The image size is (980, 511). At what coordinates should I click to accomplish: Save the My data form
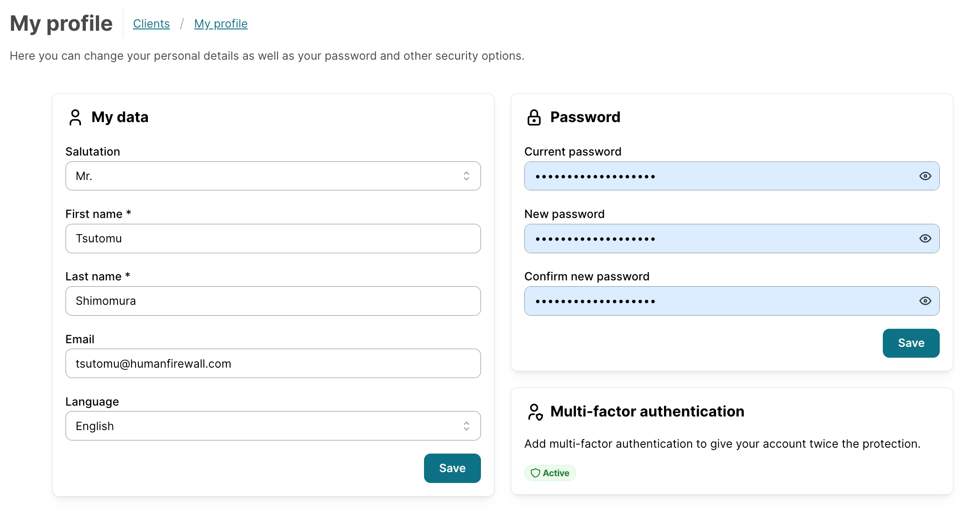[452, 468]
